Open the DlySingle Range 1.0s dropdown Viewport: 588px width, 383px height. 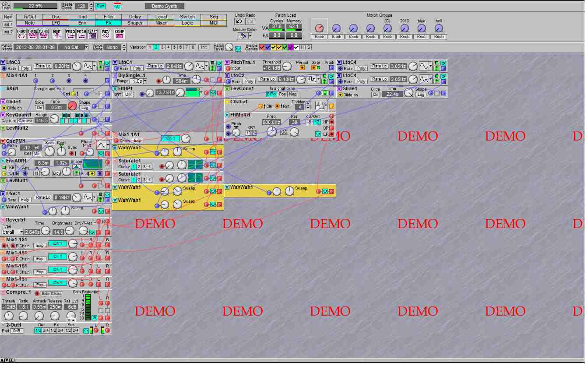click(138, 81)
